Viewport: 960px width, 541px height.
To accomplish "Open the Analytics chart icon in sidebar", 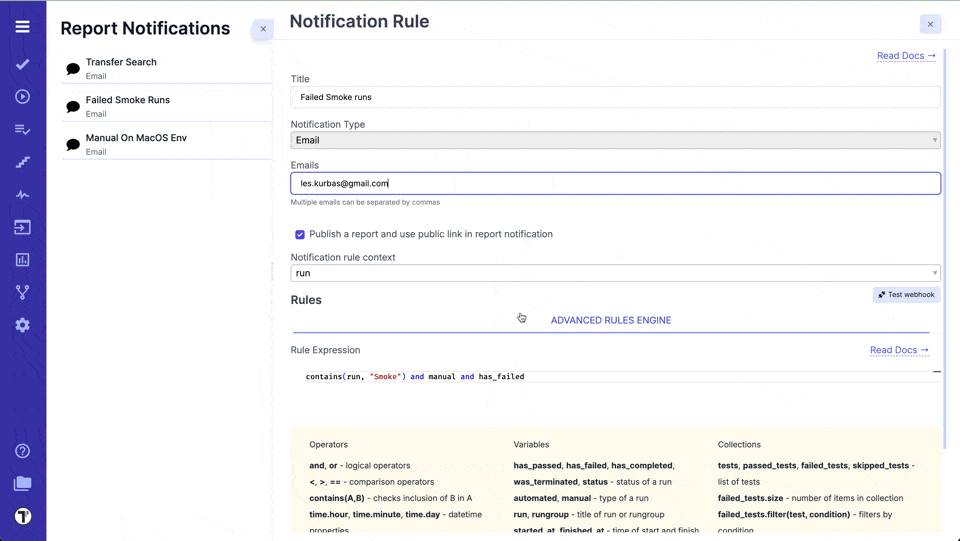I will tap(22, 260).
